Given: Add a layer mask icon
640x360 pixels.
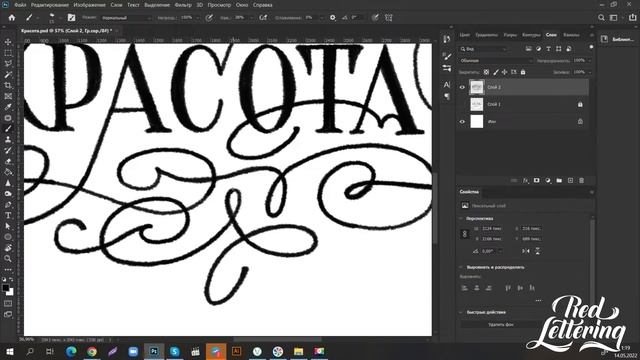Looking at the screenshot, I should coord(537,180).
